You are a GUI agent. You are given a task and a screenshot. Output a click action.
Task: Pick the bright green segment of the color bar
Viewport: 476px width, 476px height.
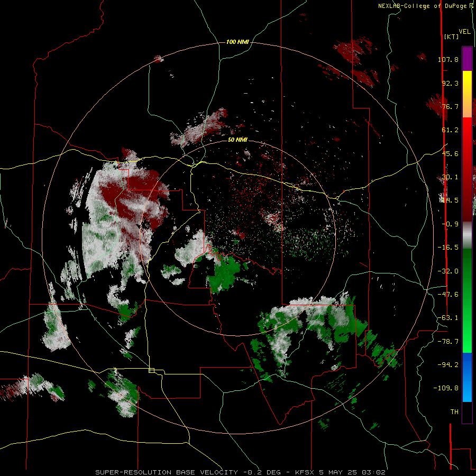[x=467, y=337]
